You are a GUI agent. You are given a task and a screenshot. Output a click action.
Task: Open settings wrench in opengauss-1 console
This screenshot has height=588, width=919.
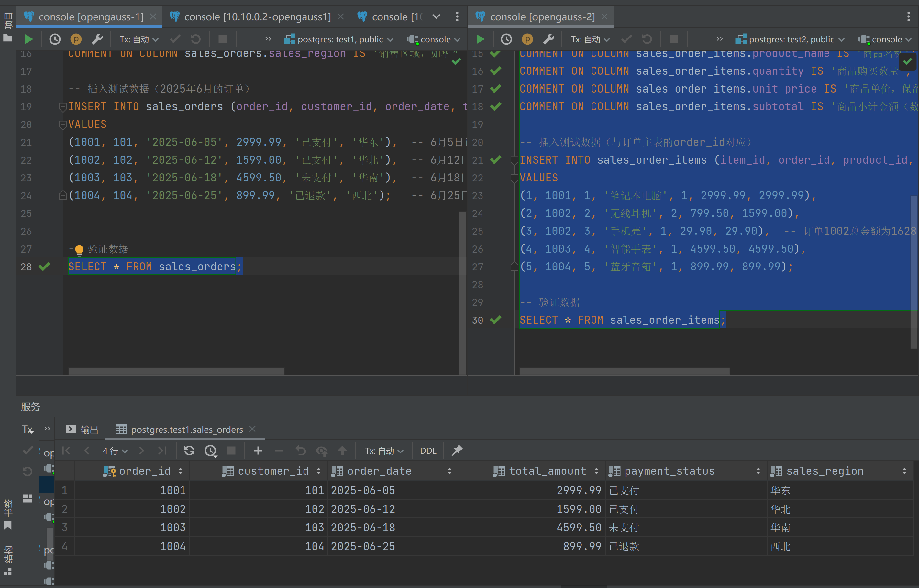(x=97, y=39)
